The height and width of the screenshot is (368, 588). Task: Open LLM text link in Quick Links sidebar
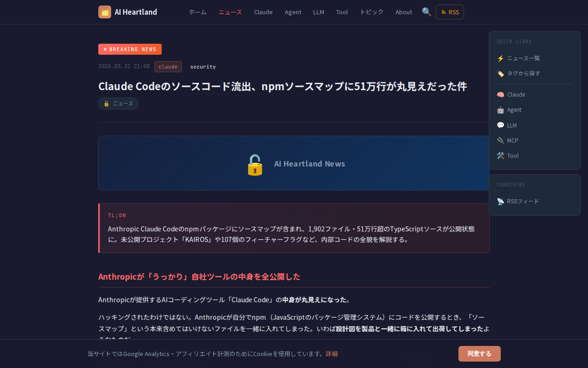click(512, 125)
